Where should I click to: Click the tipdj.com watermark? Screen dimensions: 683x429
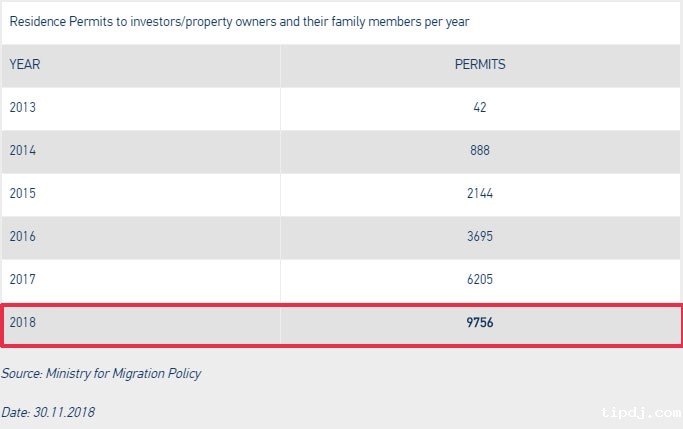(638, 412)
